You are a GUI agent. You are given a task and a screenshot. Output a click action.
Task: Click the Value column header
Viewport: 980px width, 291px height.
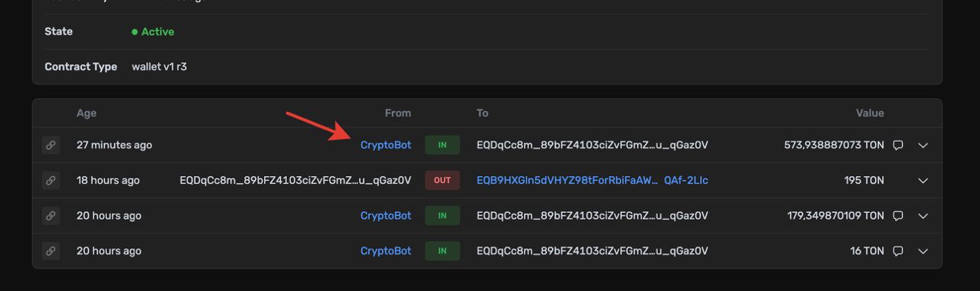point(870,113)
